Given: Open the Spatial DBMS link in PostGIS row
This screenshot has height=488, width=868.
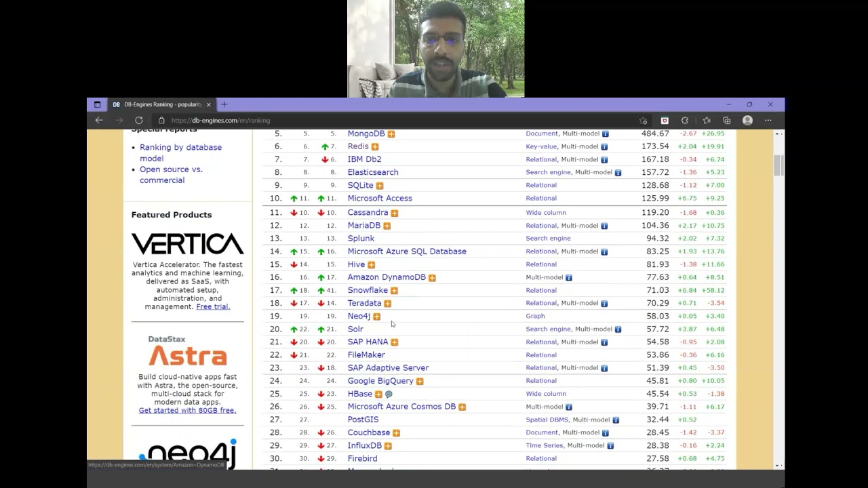Looking at the screenshot, I should click(547, 420).
